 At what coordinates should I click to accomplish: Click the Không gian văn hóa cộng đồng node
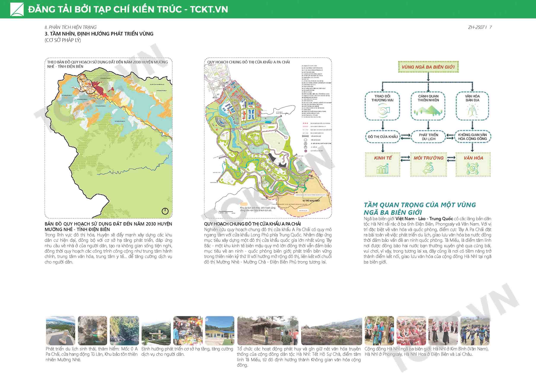click(472, 137)
